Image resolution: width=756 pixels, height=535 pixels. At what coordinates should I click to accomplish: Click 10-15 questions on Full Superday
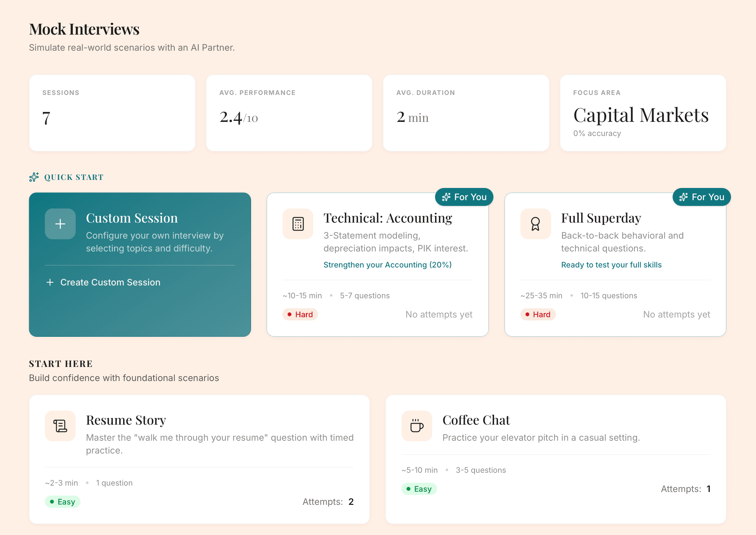coord(609,295)
